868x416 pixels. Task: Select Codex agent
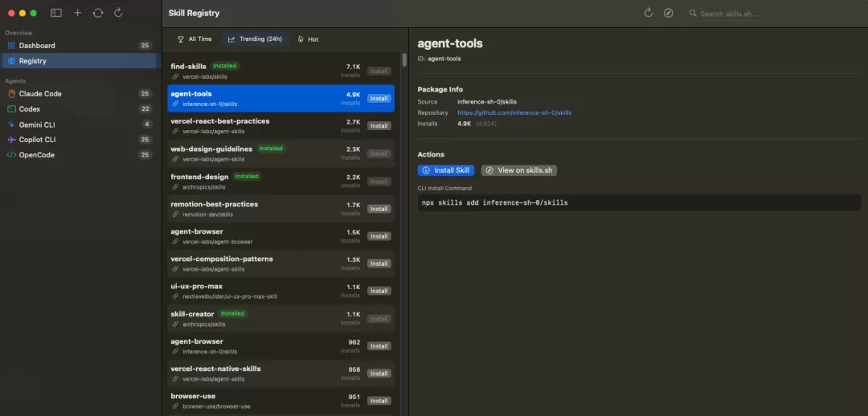click(x=79, y=109)
